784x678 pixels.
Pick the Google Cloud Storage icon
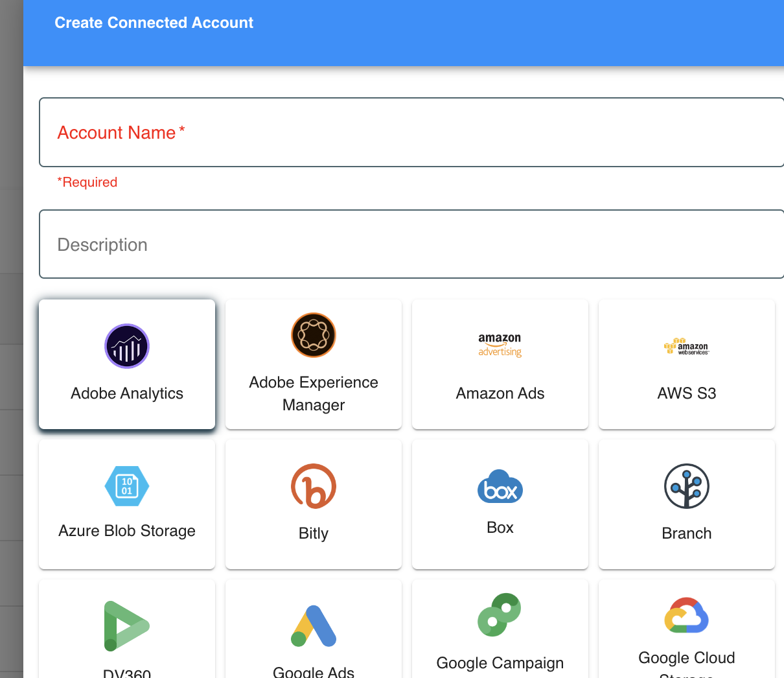coord(687,614)
